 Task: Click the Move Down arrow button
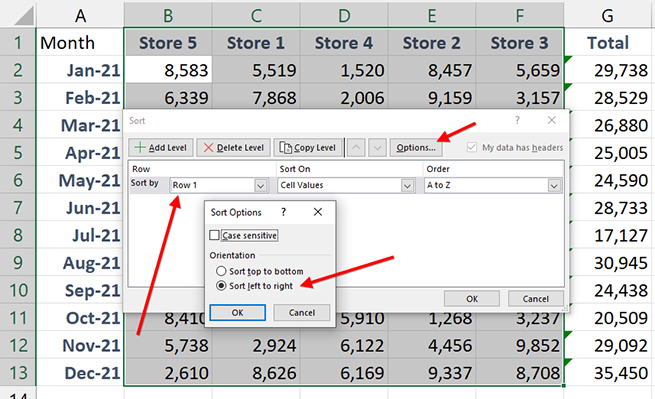pos(377,147)
